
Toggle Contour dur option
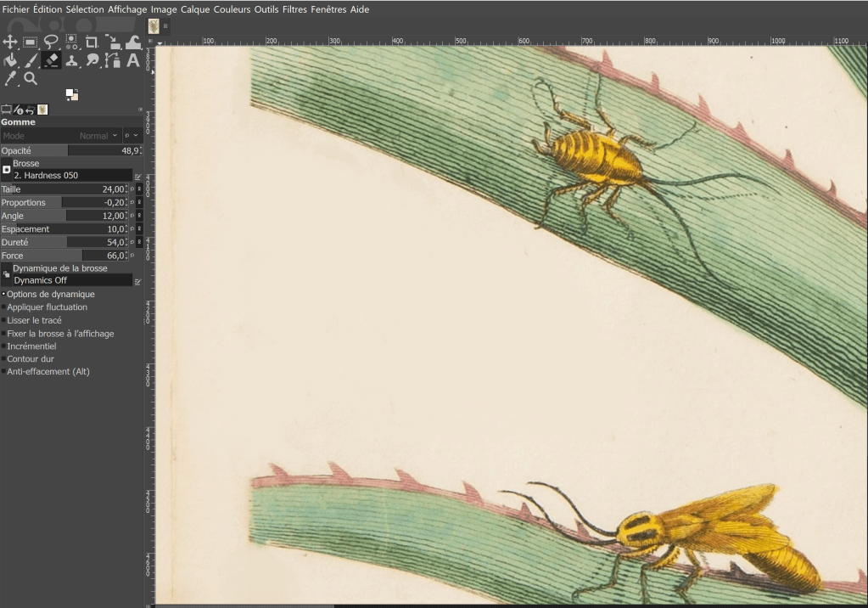[x=4, y=359]
